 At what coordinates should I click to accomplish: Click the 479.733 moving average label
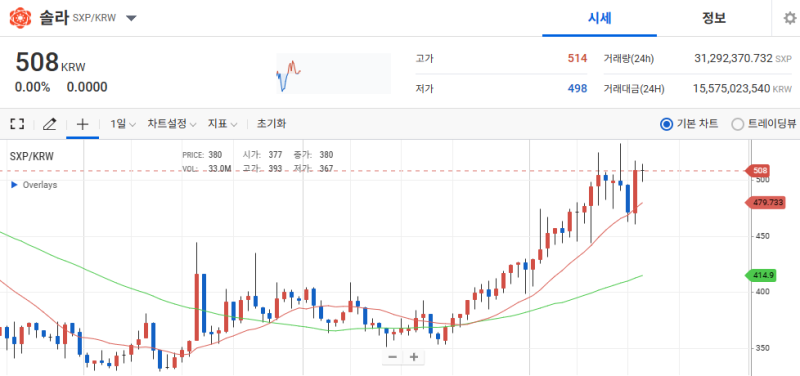point(765,203)
